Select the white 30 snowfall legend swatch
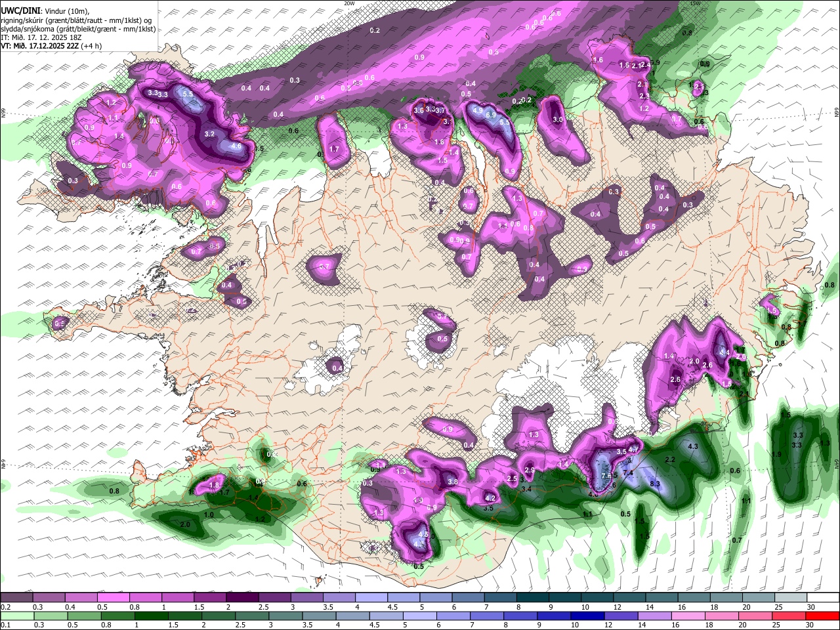Image resolution: width=840 pixels, height=630 pixels. (x=824, y=597)
